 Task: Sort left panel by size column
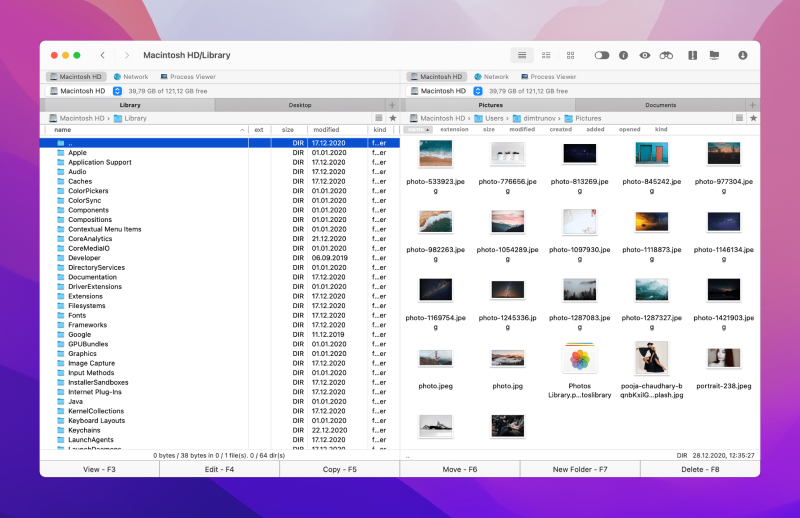288,130
